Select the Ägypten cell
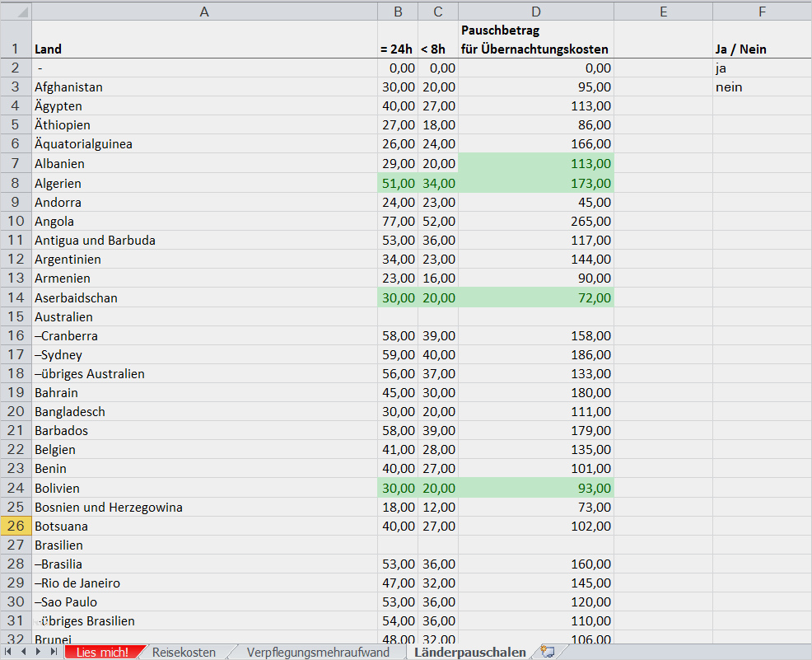 [204, 105]
